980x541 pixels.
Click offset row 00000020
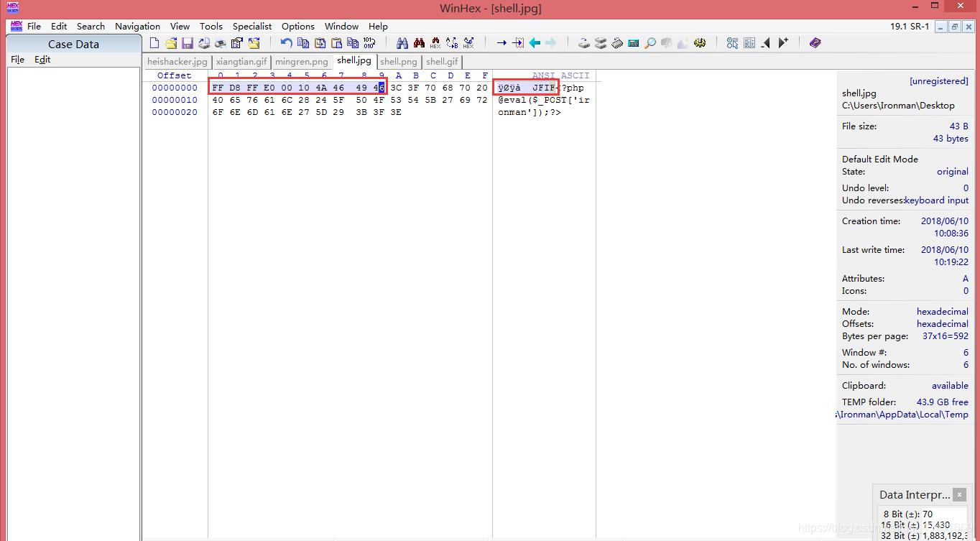click(175, 112)
